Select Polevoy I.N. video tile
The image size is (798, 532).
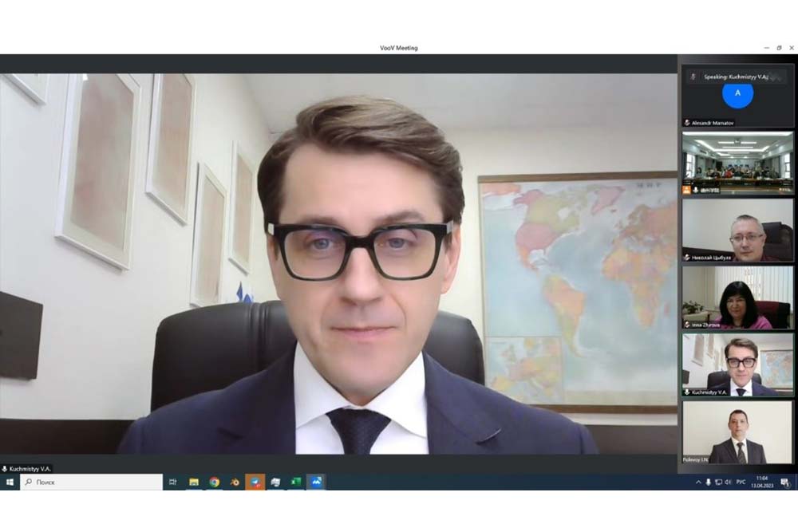point(737,432)
